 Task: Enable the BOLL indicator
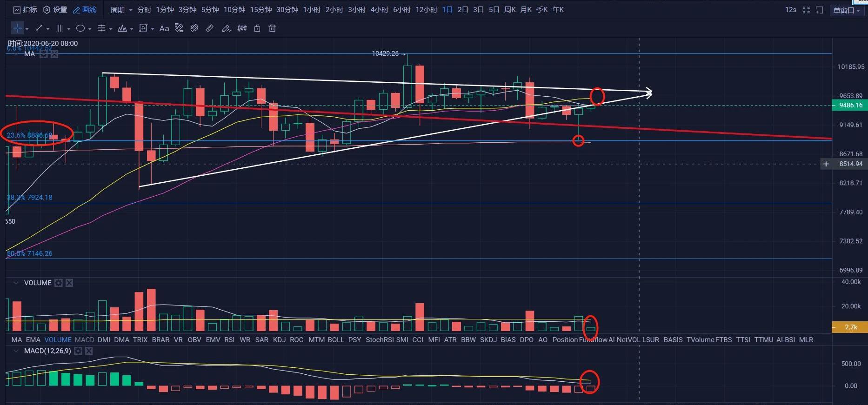(336, 340)
